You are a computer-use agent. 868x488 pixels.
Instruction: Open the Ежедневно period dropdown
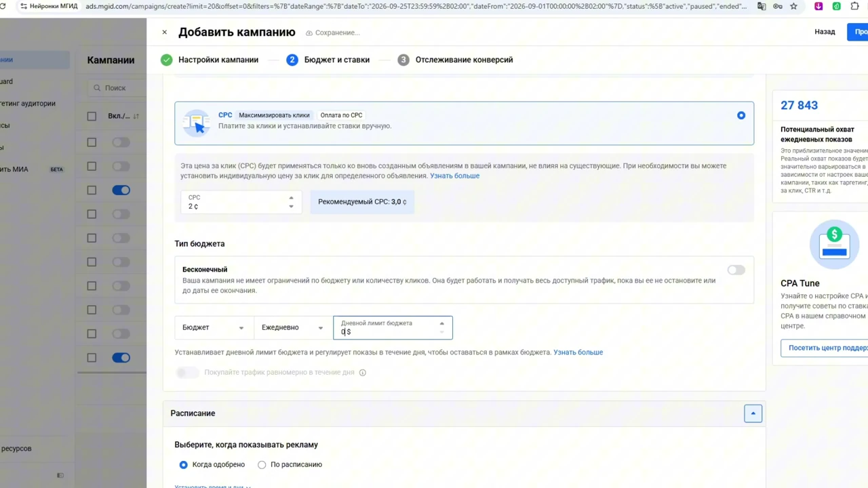coord(293,327)
